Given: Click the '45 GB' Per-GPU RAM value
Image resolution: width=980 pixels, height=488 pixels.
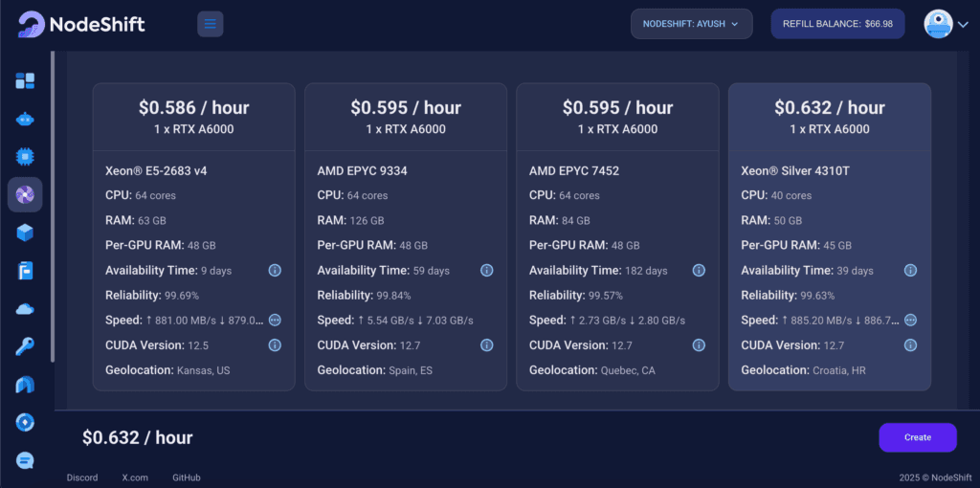Looking at the screenshot, I should coord(836,246).
